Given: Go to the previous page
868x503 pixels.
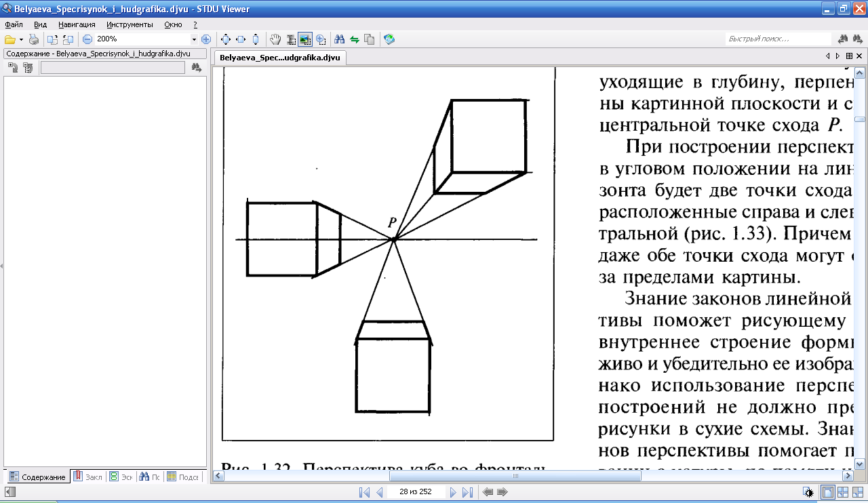Looking at the screenshot, I should 380,492.
